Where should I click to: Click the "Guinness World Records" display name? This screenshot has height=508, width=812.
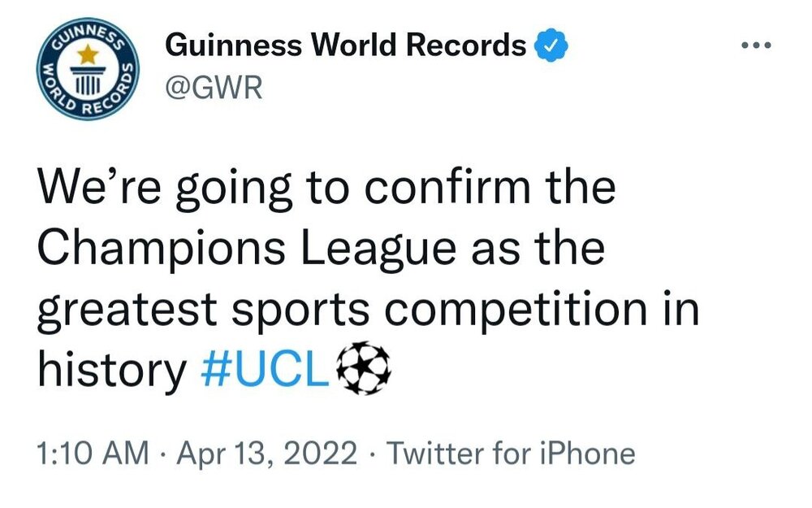click(345, 46)
